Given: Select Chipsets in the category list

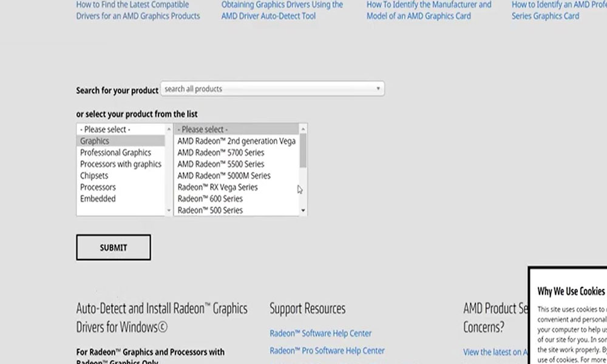Looking at the screenshot, I should click(x=121, y=175).
